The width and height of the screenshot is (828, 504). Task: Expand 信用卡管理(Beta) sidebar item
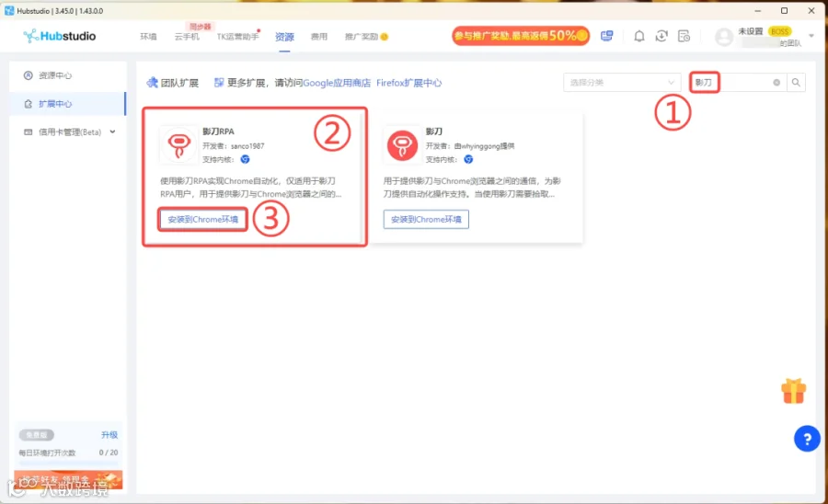click(x=67, y=132)
